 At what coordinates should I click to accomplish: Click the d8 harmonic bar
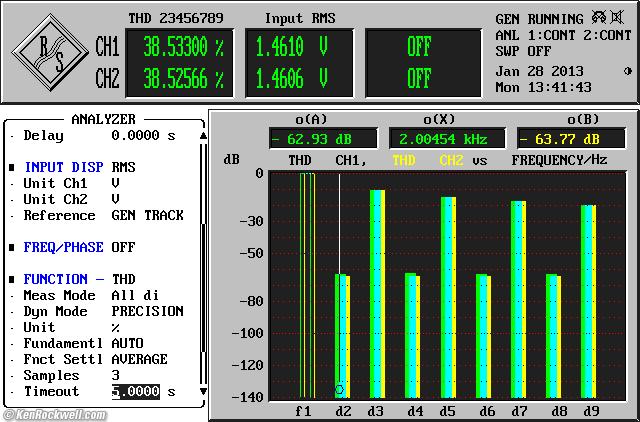pos(553,336)
